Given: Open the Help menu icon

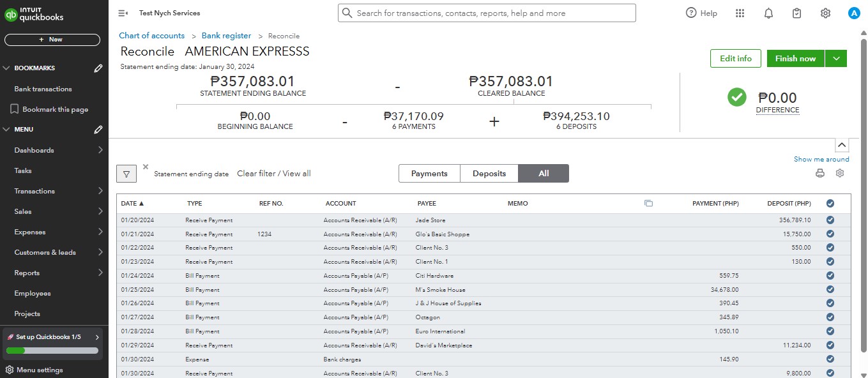Looking at the screenshot, I should [690, 13].
